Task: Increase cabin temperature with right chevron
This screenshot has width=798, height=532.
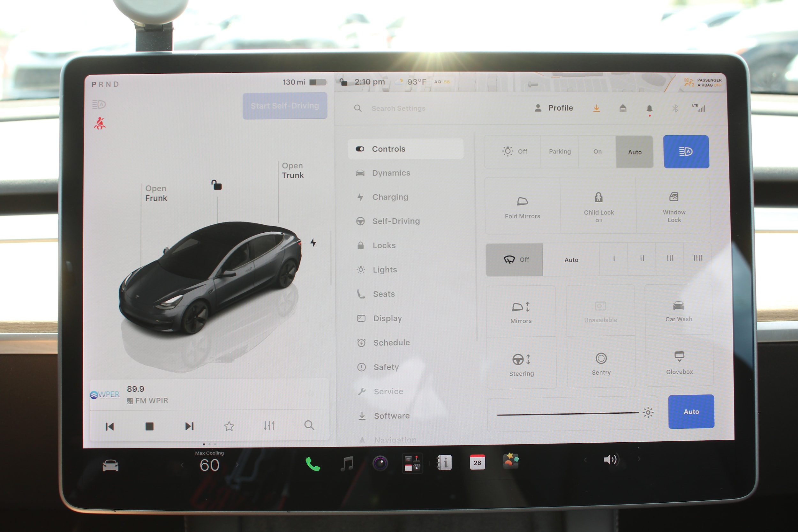Action: tap(237, 465)
